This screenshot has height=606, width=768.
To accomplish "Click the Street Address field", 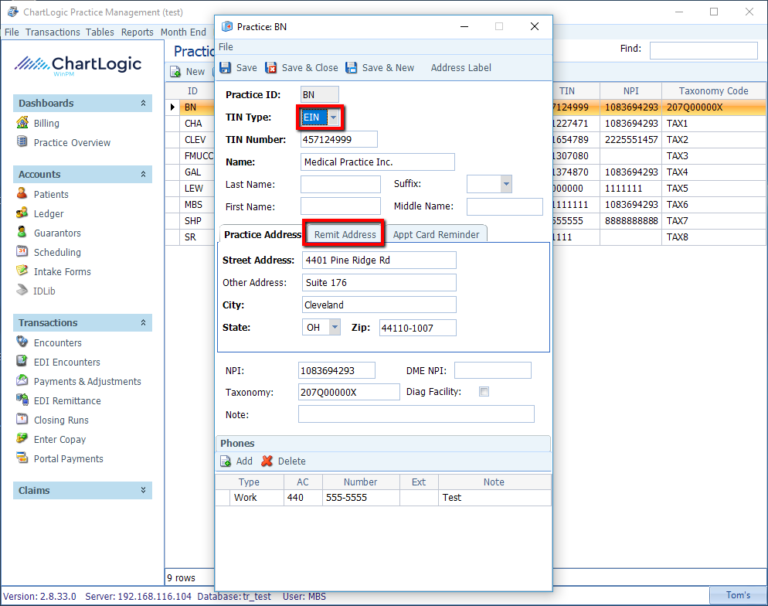I will point(379,260).
